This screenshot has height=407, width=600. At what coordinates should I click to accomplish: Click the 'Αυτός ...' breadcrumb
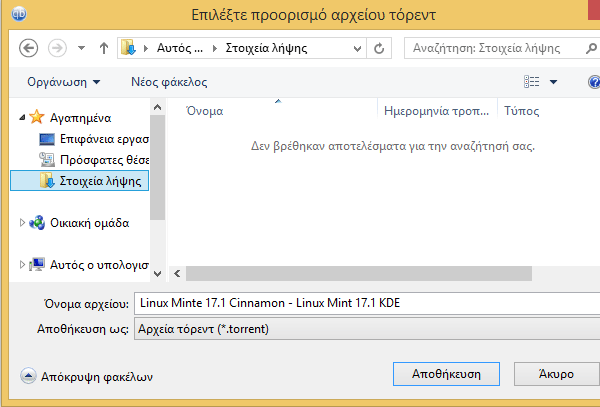(180, 48)
